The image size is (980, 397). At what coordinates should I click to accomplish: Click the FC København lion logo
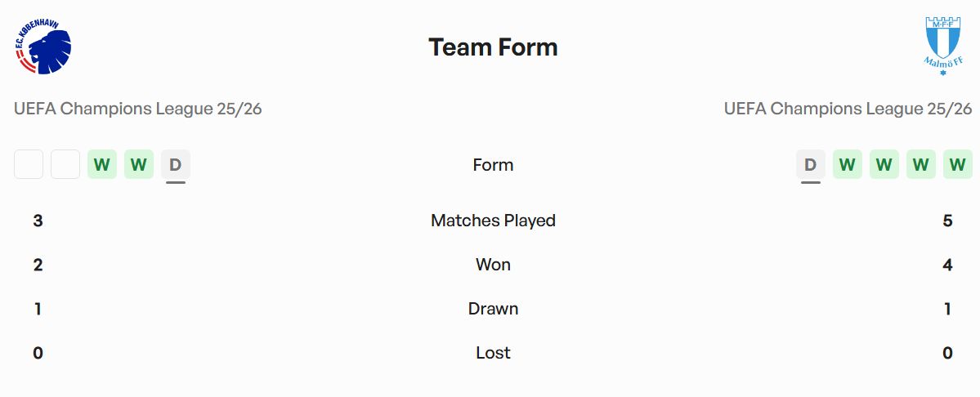coord(43,47)
